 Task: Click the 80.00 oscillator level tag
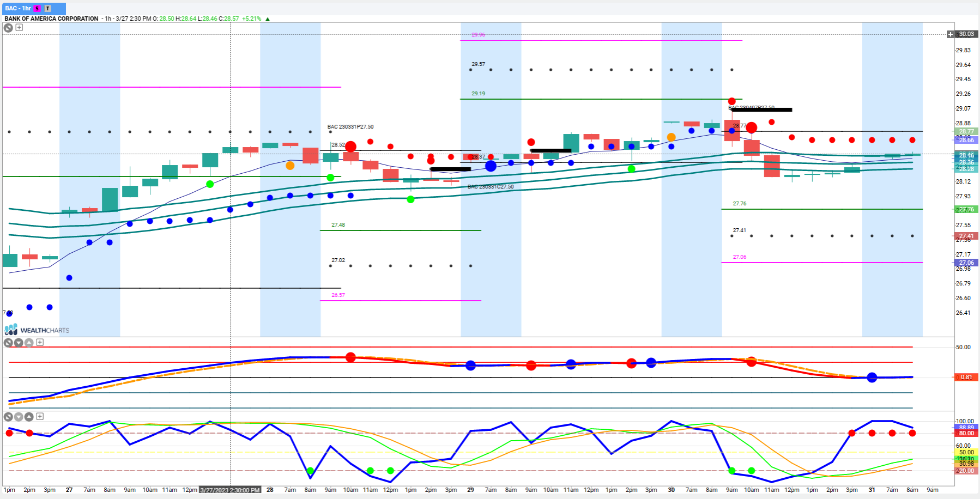tap(966, 433)
